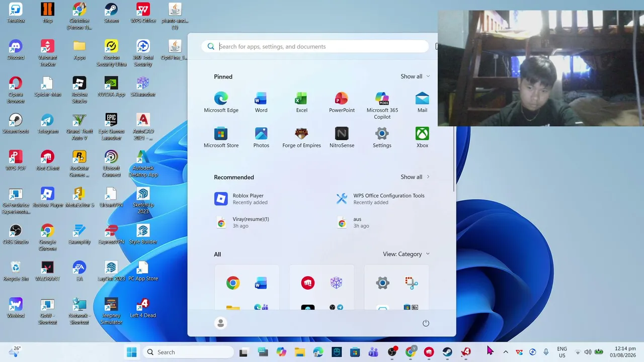Open Microsoft 365 Copilot in Pinned

[x=382, y=106]
